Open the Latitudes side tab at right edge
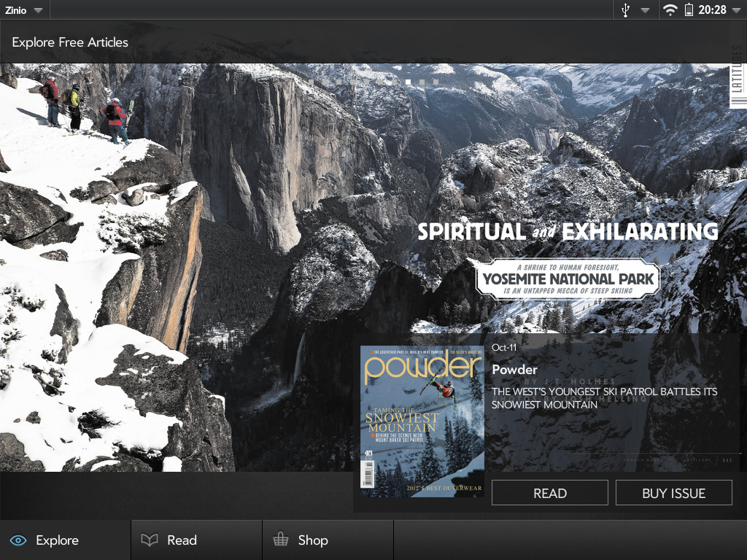 [x=738, y=75]
